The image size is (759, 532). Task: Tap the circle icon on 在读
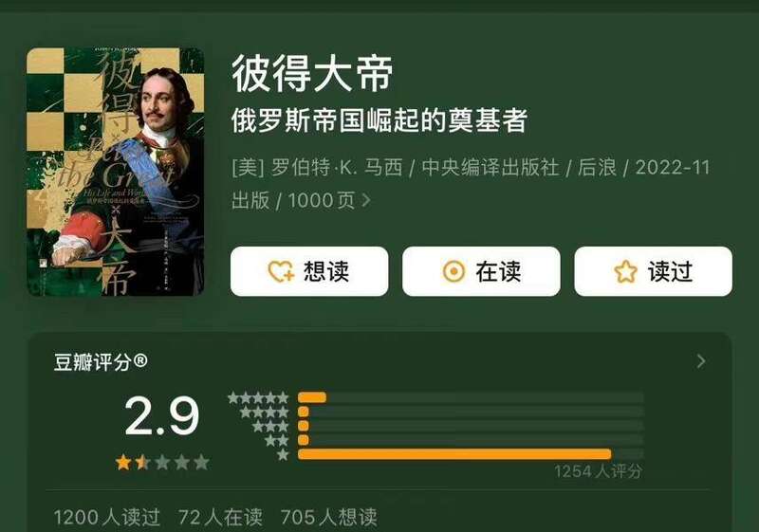coord(454,271)
